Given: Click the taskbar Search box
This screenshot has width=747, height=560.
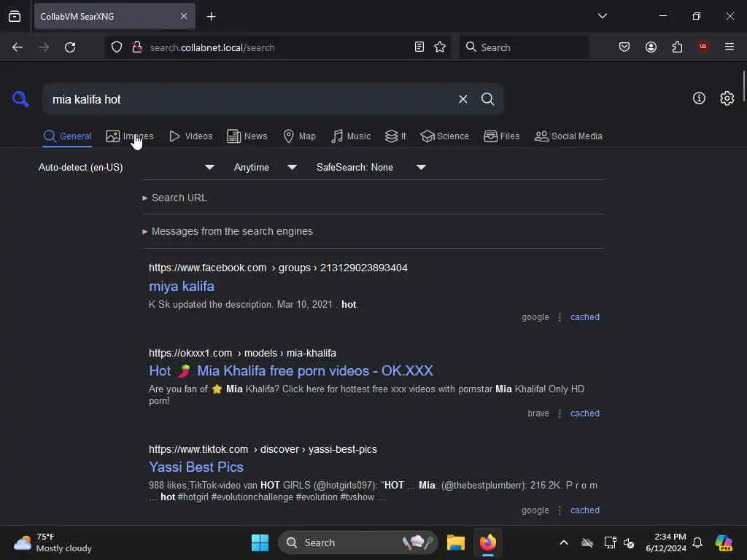Looking at the screenshot, I should tap(357, 542).
